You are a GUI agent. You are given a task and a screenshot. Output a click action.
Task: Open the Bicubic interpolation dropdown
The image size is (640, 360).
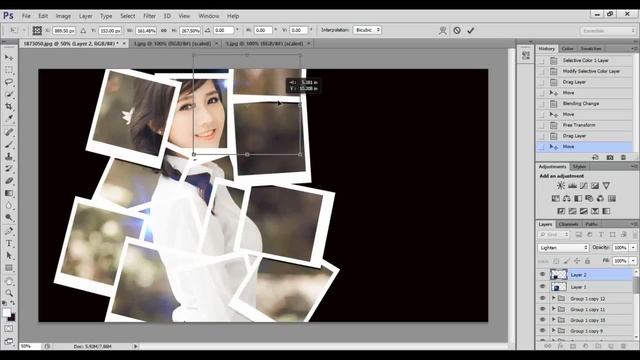pos(367,30)
